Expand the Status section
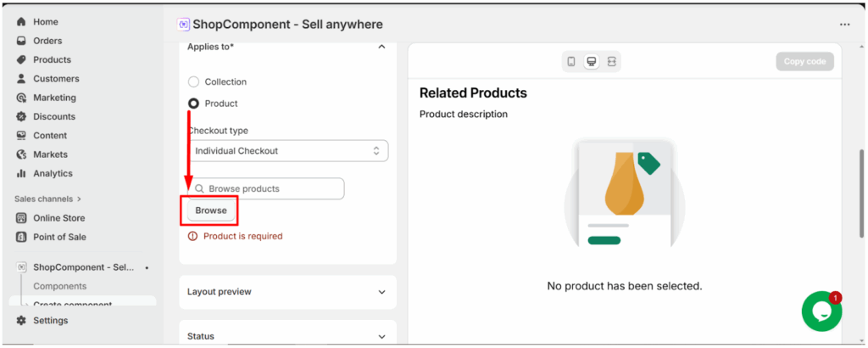868x348 pixels. click(x=287, y=336)
